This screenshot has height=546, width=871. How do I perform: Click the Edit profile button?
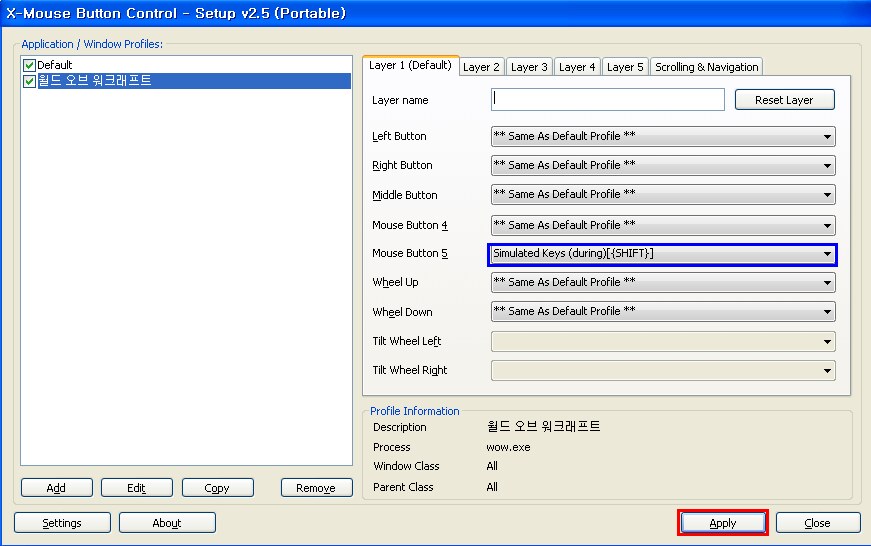click(x=137, y=488)
